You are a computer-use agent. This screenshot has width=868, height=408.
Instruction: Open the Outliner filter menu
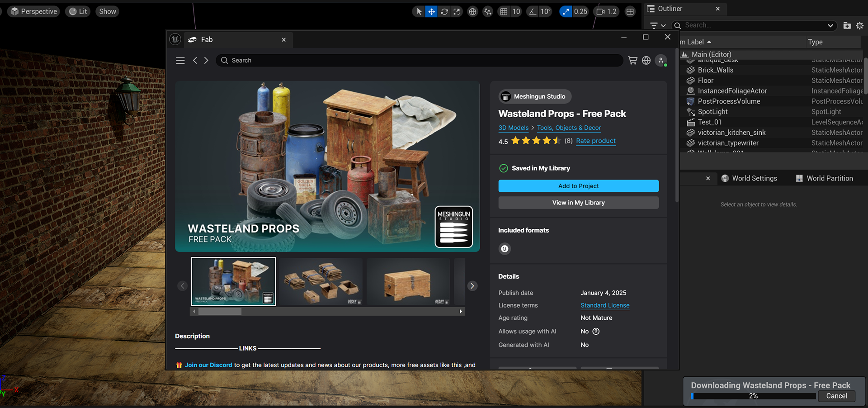coord(657,25)
